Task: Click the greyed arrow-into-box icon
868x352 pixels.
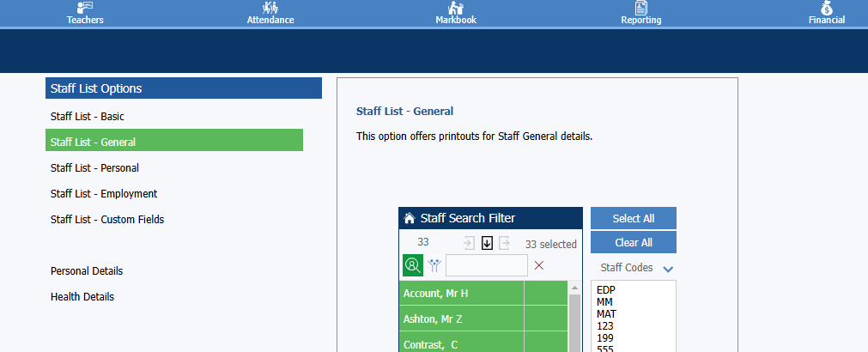Action: (470, 243)
